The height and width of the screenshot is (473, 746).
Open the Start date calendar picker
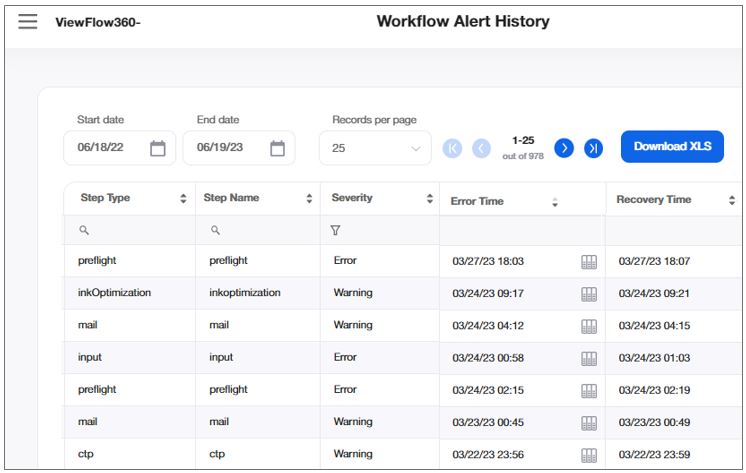click(158, 148)
